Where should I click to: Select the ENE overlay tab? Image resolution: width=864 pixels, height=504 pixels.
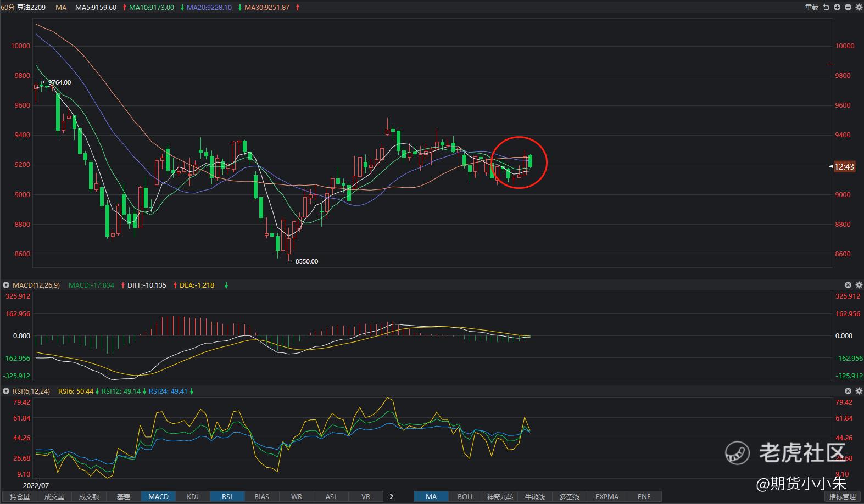pyautogui.click(x=644, y=496)
